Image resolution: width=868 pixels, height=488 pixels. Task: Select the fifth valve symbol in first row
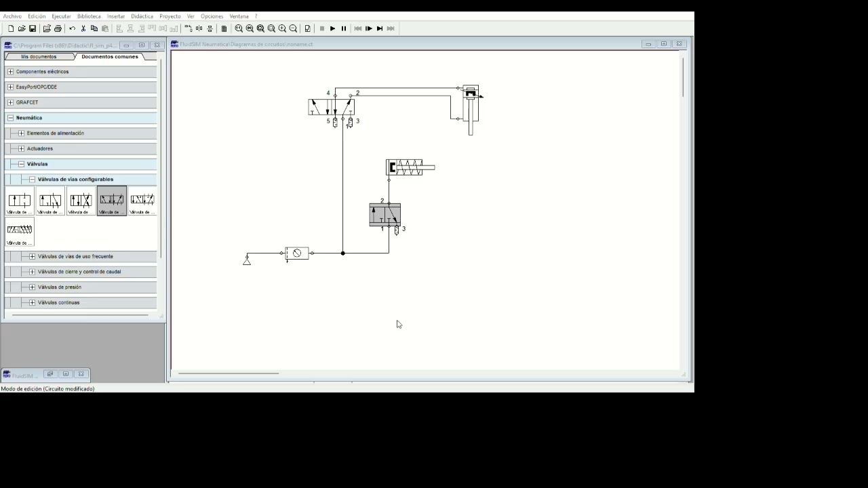click(142, 201)
